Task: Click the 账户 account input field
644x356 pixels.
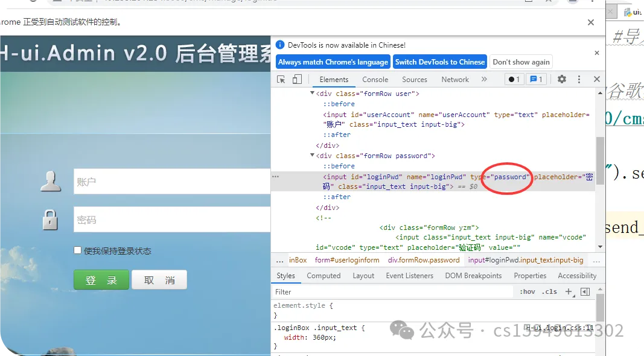Action: 172,182
